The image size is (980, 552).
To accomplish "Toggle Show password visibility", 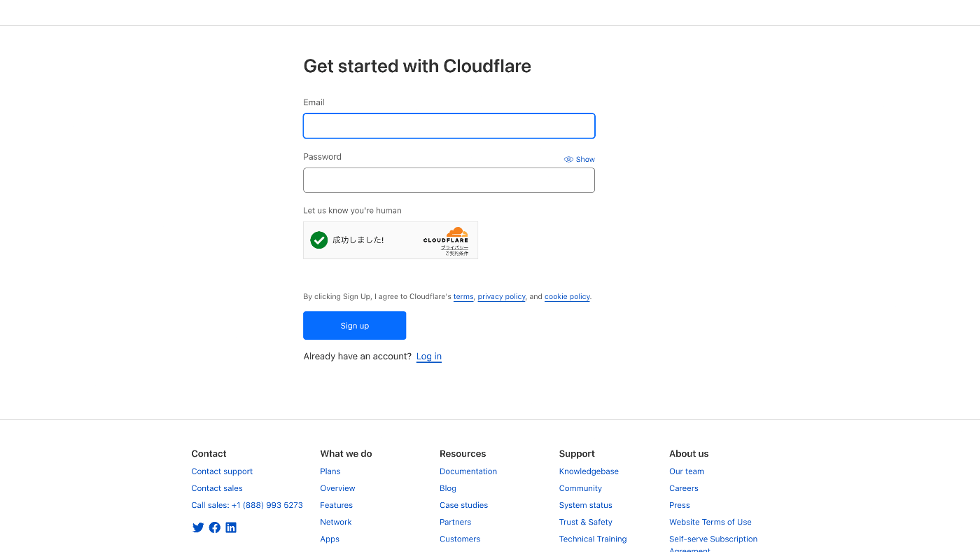I will (580, 160).
